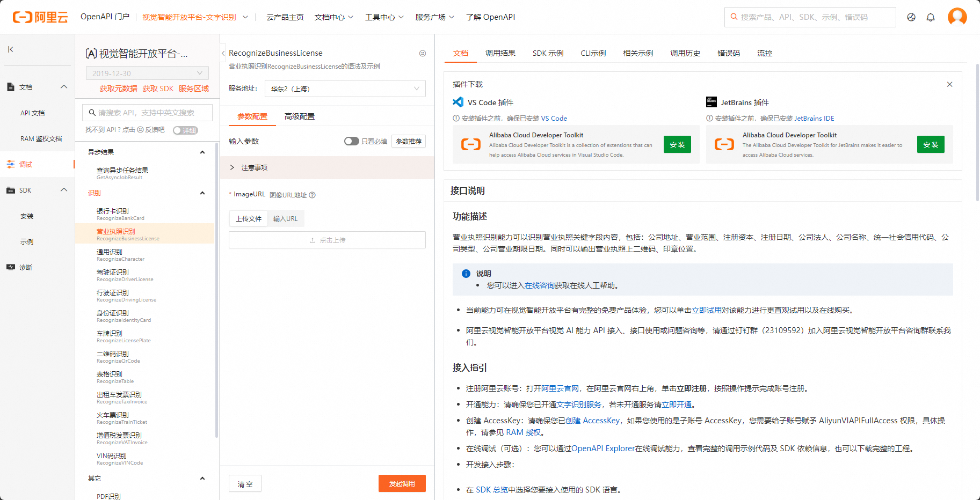
Task: Click the 获取元数据 link
Action: pos(119,89)
